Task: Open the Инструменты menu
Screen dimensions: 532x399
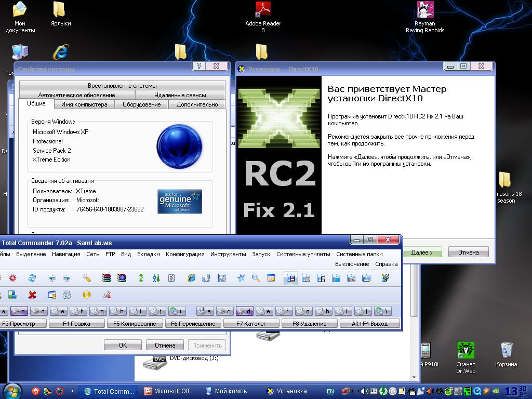Action: (x=228, y=254)
